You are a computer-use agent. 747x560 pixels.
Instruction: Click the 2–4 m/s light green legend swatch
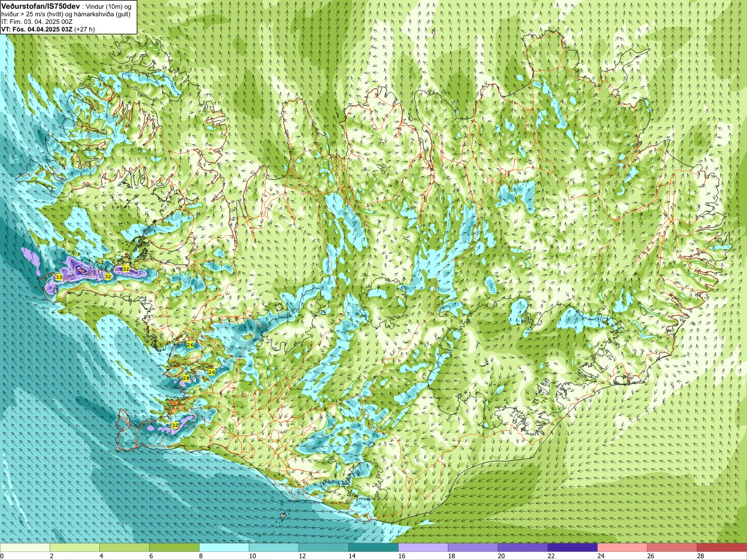[75, 548]
